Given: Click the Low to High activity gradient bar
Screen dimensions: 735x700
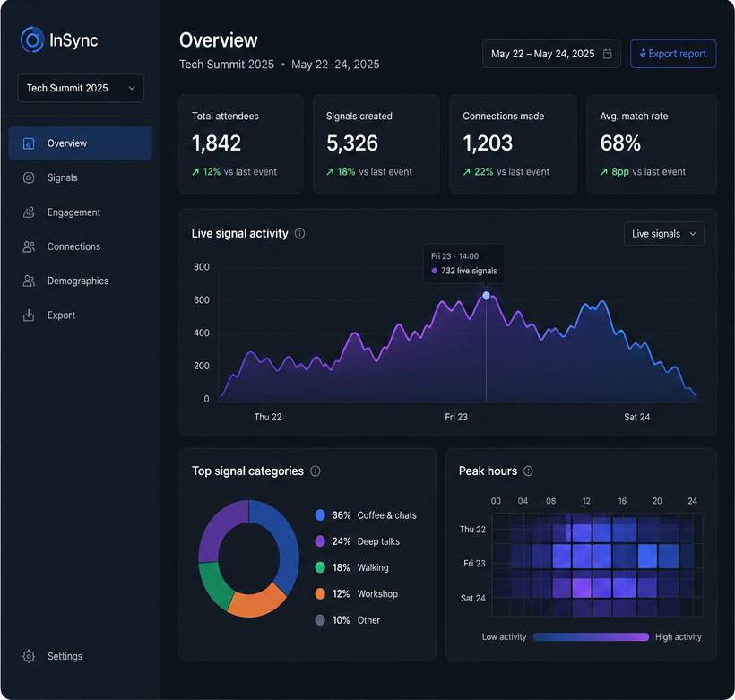Looking at the screenshot, I should [591, 636].
